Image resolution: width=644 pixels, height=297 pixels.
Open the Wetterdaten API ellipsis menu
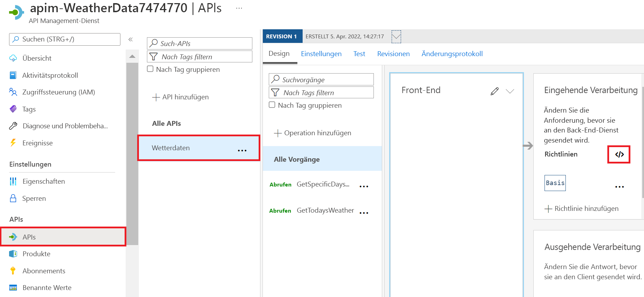[242, 150]
